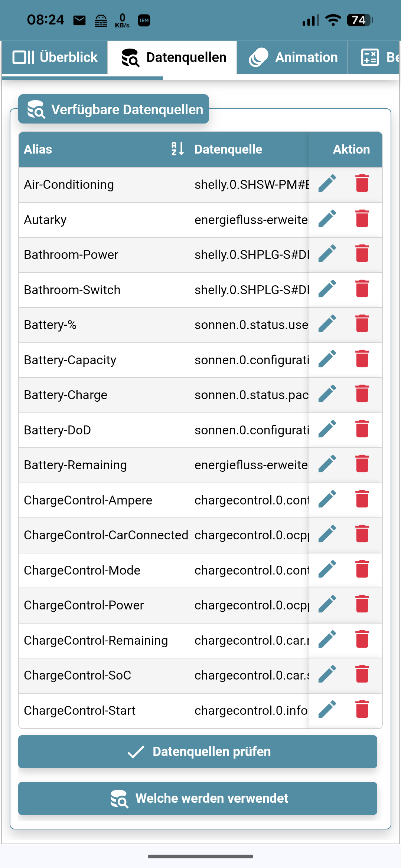Delete the Bathroom-Switch entry
Viewport: 401px width, 868px height.
(362, 289)
